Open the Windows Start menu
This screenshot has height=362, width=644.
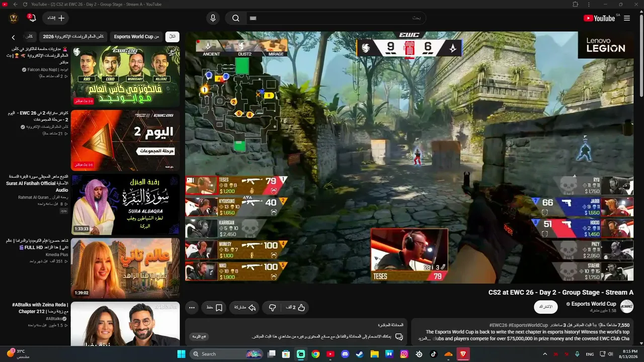coord(182,354)
